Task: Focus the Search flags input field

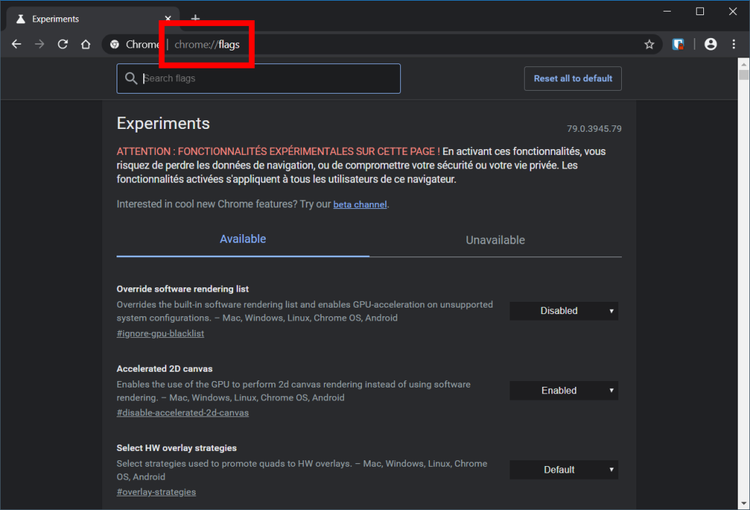Action: click(x=265, y=79)
